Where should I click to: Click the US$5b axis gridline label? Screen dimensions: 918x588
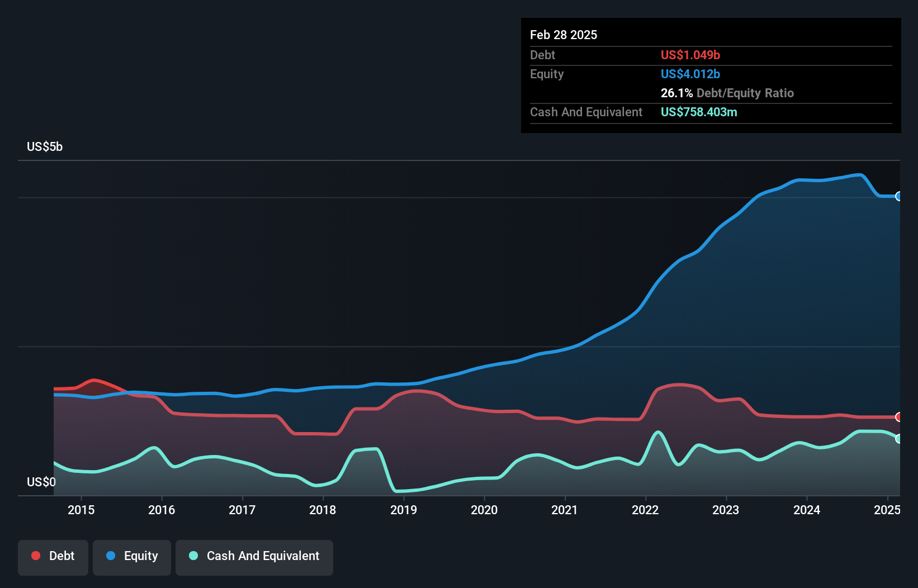(45, 146)
